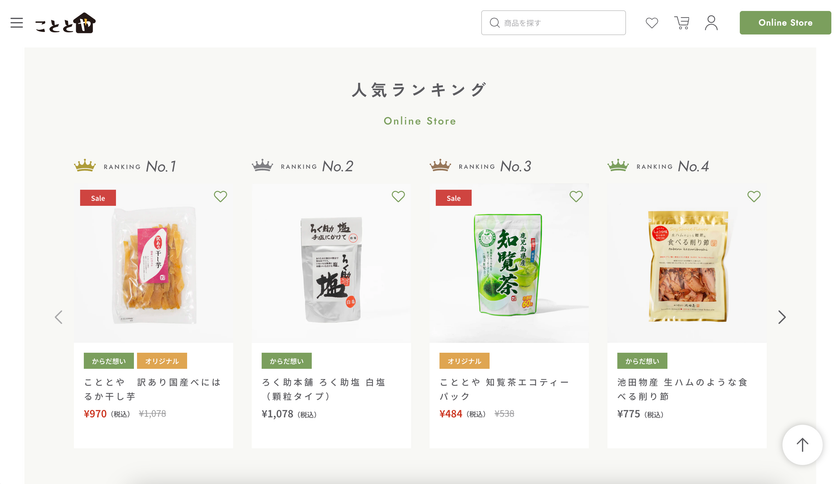Select the からだ想い tag on the No.2 product
Screen dimensions: 840x484
click(287, 361)
